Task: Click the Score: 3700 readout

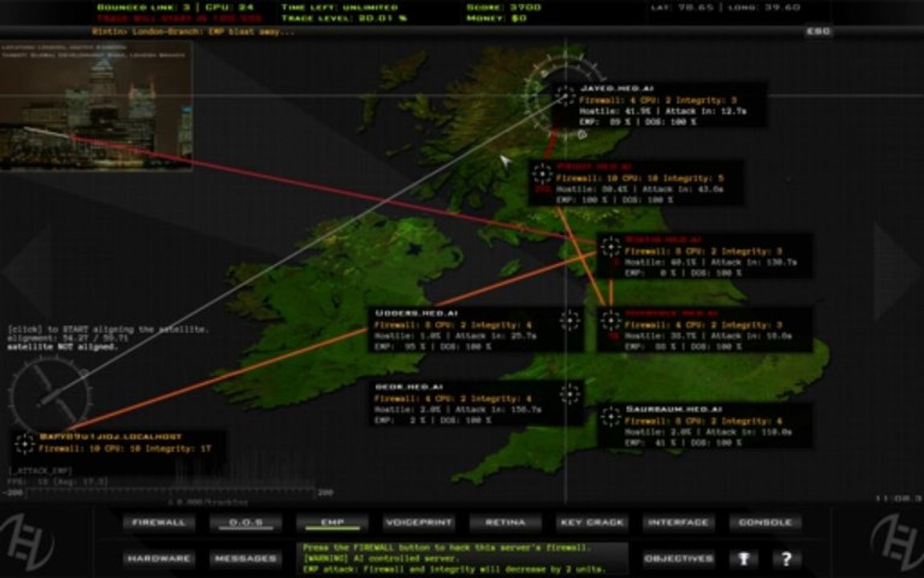Action: 504,7
